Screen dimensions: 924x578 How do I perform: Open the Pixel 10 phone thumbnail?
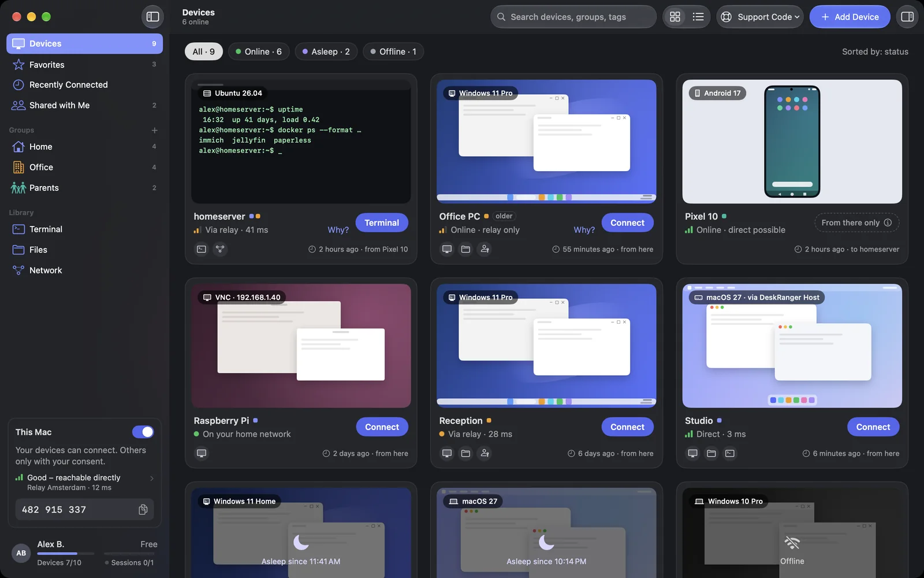pyautogui.click(x=792, y=142)
